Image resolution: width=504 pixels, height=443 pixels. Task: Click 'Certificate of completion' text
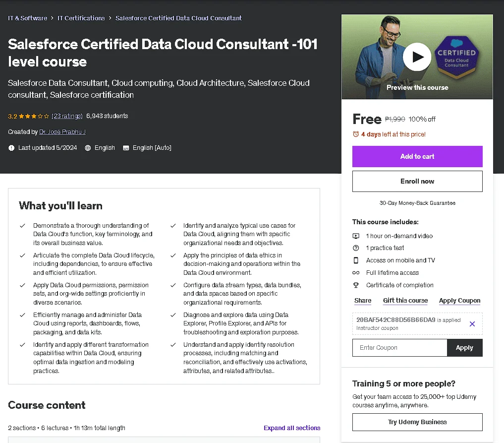click(x=399, y=285)
